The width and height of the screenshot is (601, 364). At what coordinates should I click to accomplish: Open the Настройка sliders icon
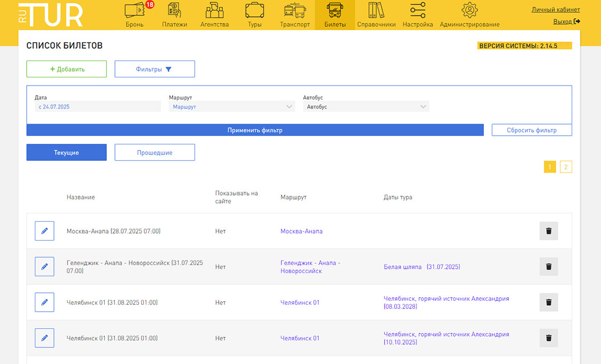coord(418,10)
